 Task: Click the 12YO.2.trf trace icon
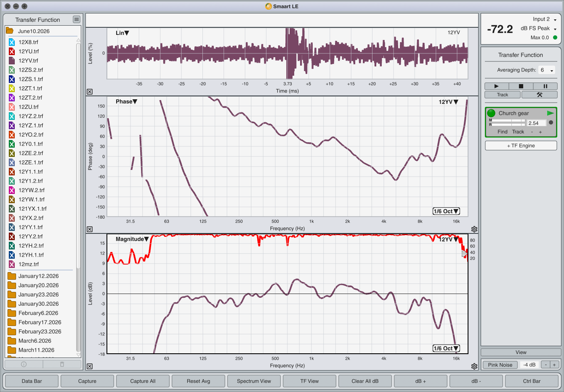tap(12, 135)
